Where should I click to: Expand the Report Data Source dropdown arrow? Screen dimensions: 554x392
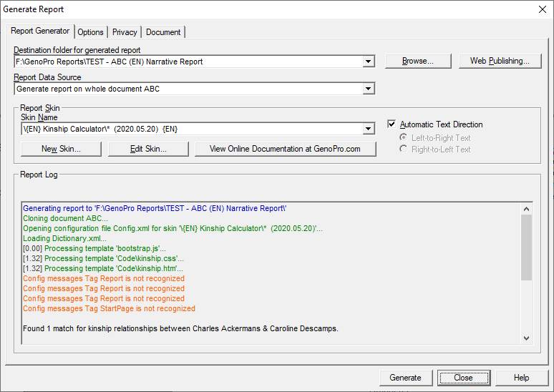(368, 89)
